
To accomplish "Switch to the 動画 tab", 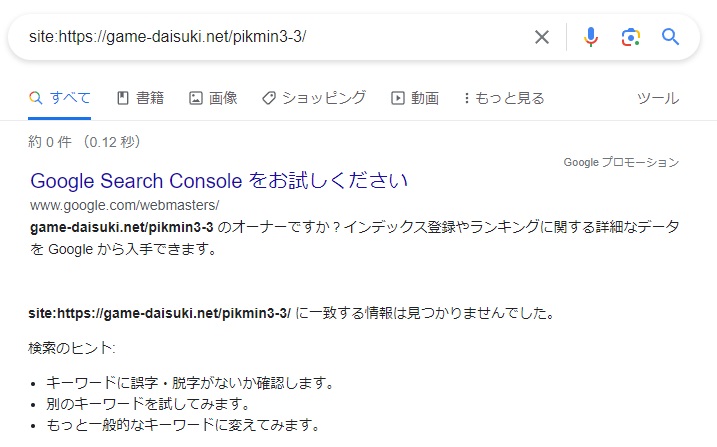I will [415, 98].
